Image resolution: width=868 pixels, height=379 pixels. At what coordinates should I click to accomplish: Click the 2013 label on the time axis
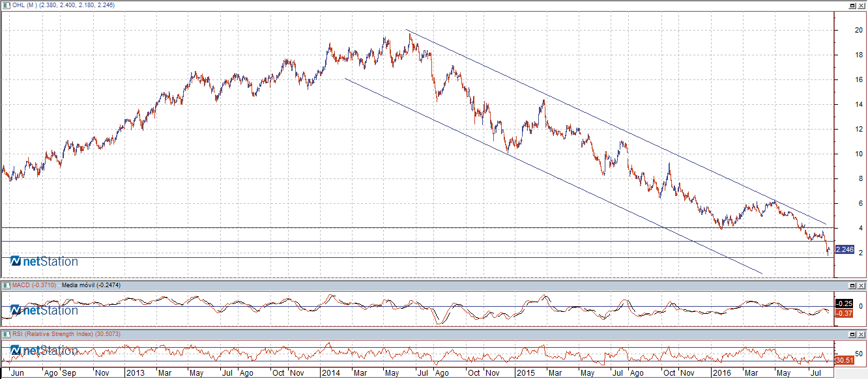(135, 374)
